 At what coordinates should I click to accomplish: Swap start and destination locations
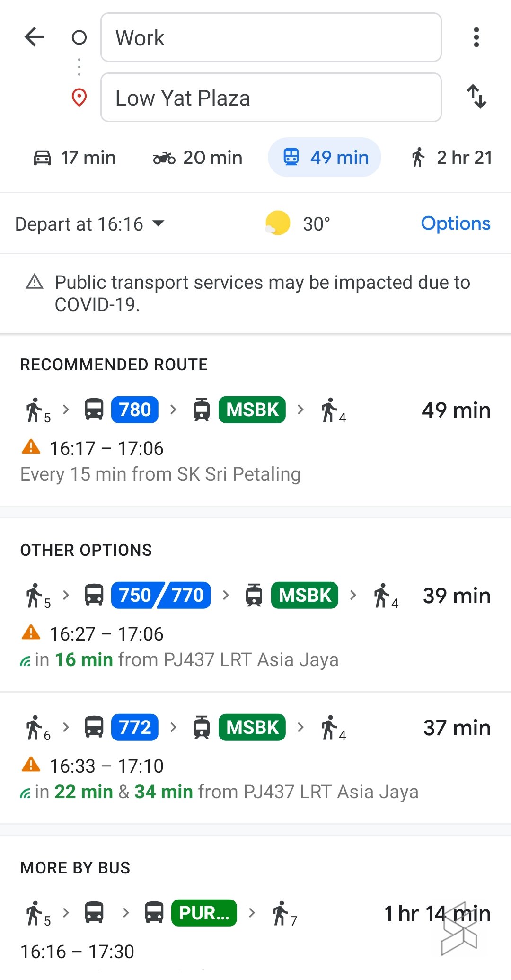476,97
